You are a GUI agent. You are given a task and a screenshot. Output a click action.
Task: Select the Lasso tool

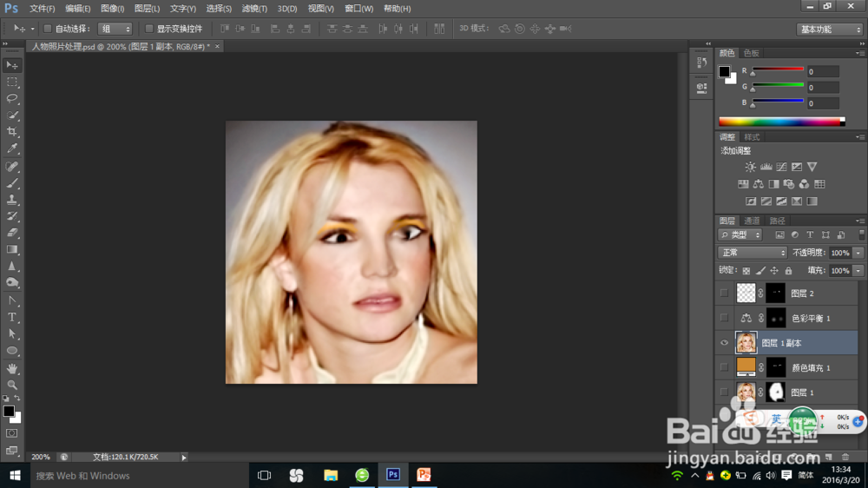tap(12, 99)
